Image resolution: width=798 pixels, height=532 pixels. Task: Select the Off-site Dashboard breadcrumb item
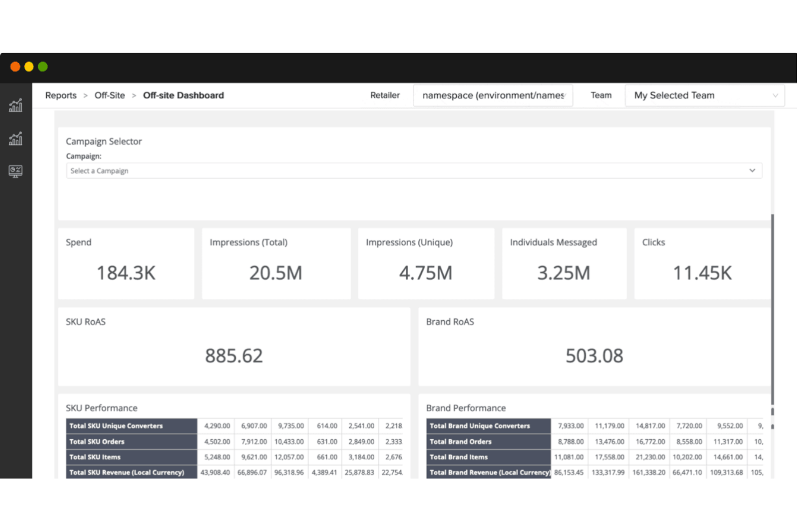click(x=183, y=95)
